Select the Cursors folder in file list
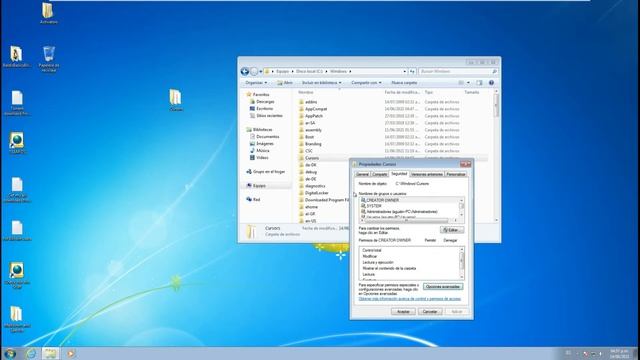 (x=312, y=158)
